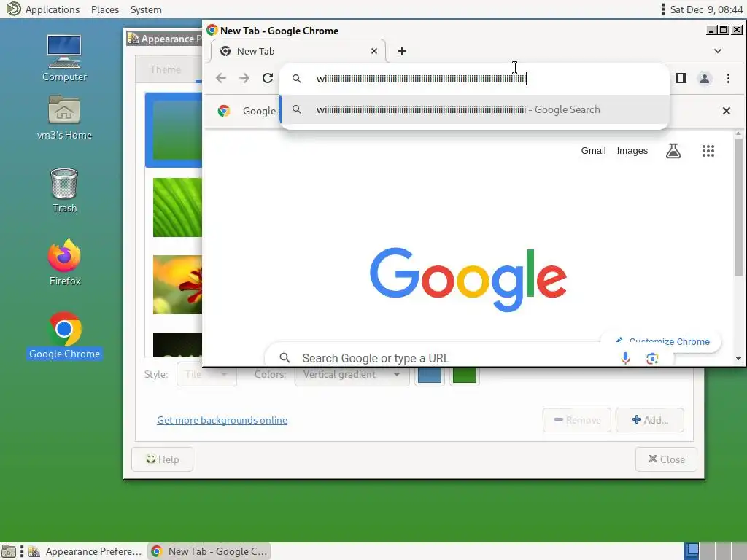Pick the blue color swatch
747x560 pixels.
coord(429,376)
